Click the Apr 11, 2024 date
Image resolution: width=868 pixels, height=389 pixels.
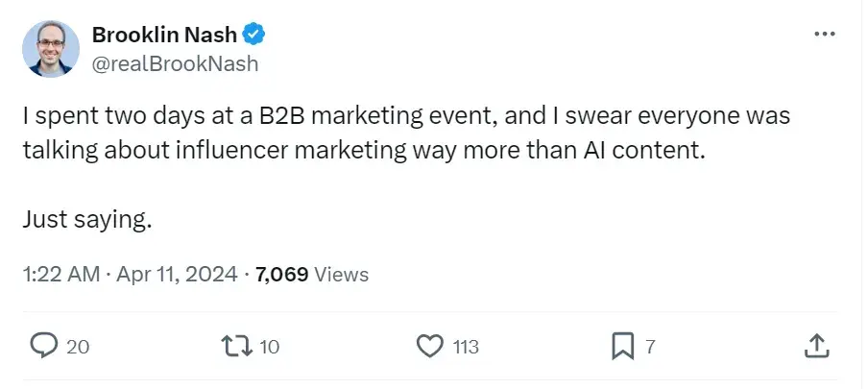[x=178, y=275]
